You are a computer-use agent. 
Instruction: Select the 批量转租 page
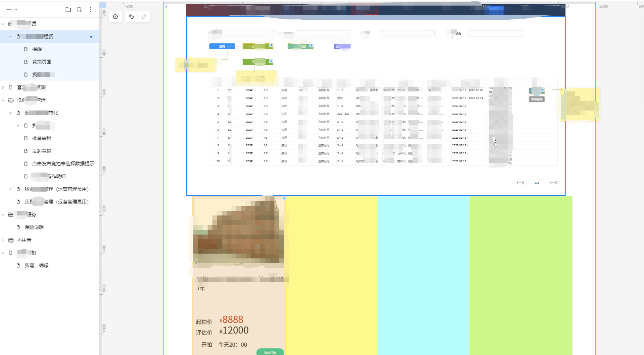[x=42, y=138]
